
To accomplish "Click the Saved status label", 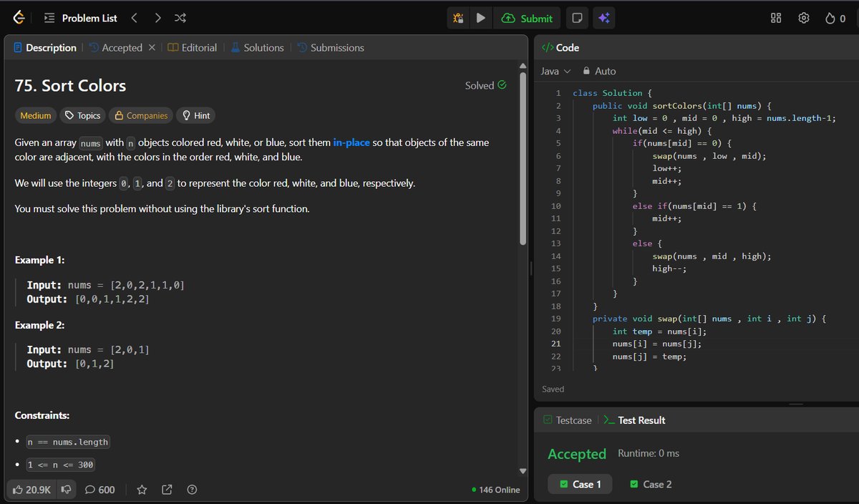I will (x=553, y=389).
